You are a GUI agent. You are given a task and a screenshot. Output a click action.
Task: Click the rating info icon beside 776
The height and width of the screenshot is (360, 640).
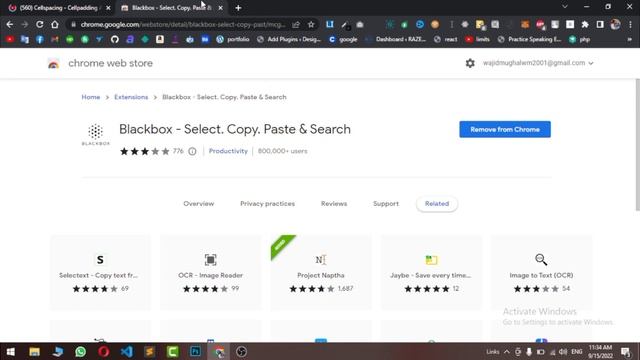(192, 151)
